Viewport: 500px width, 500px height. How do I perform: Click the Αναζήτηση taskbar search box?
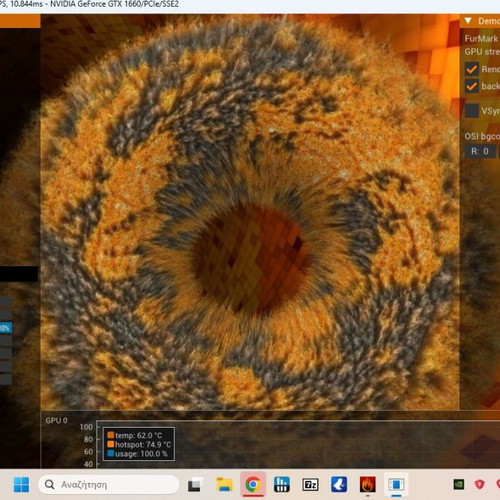[x=109, y=484]
